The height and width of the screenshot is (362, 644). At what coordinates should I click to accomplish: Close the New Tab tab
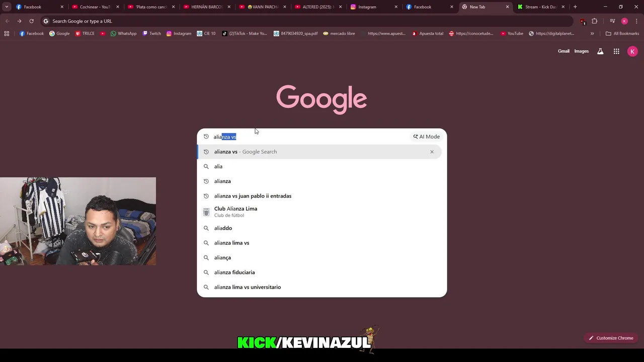click(507, 7)
